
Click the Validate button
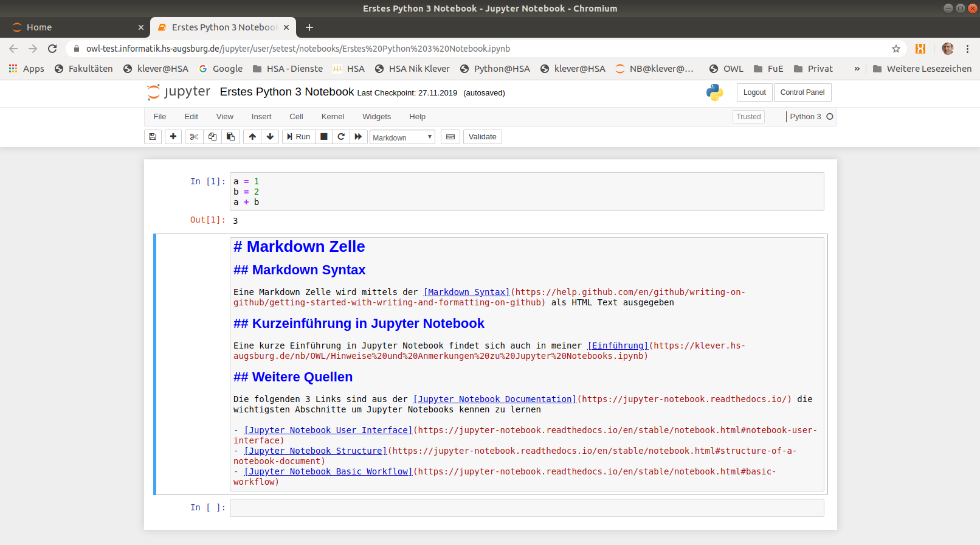tap(483, 137)
